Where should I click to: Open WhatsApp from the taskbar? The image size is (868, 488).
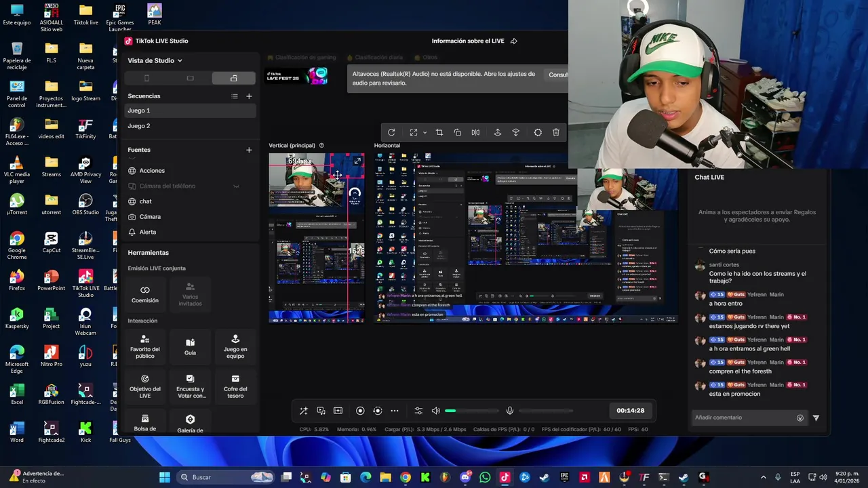tap(484, 477)
